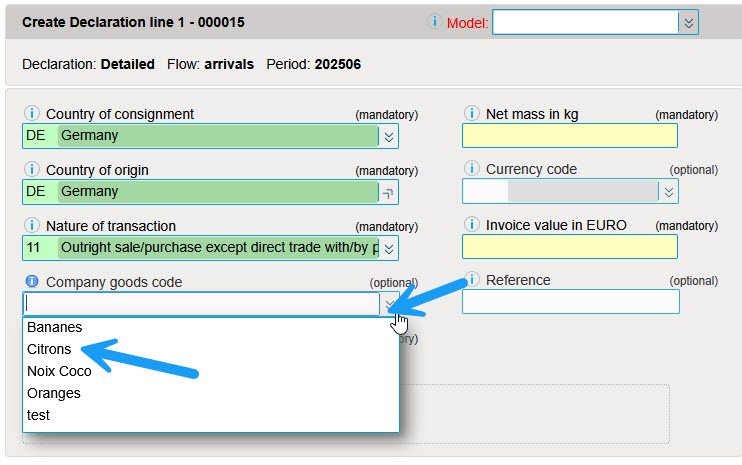Click info icon next to Reference
Viewport: 742px width, 465px height.
[471, 280]
